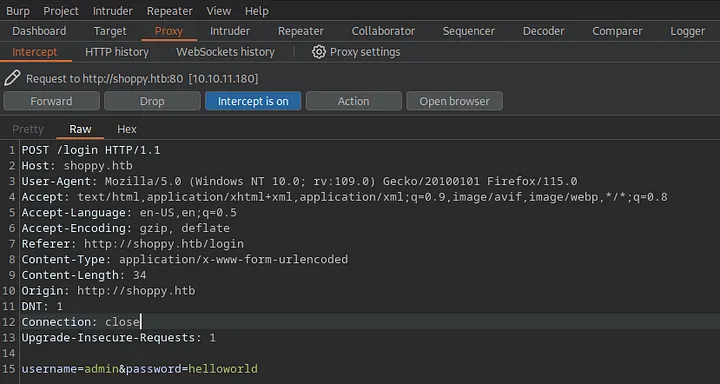Click the helloworld password value
This screenshot has height=384, width=720.
(x=223, y=369)
